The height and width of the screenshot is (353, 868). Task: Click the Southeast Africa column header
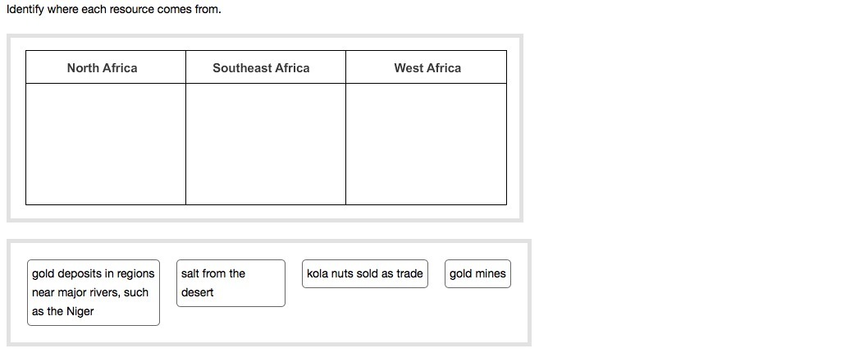point(261,68)
